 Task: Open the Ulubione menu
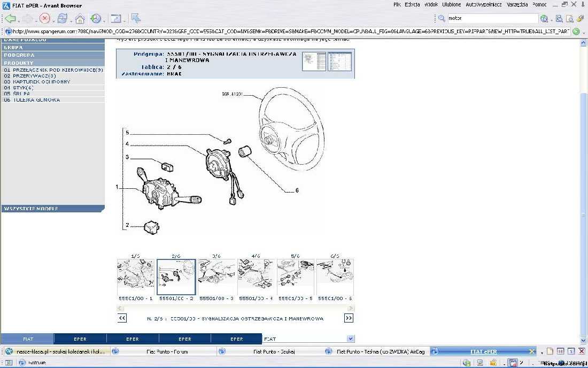click(x=452, y=4)
